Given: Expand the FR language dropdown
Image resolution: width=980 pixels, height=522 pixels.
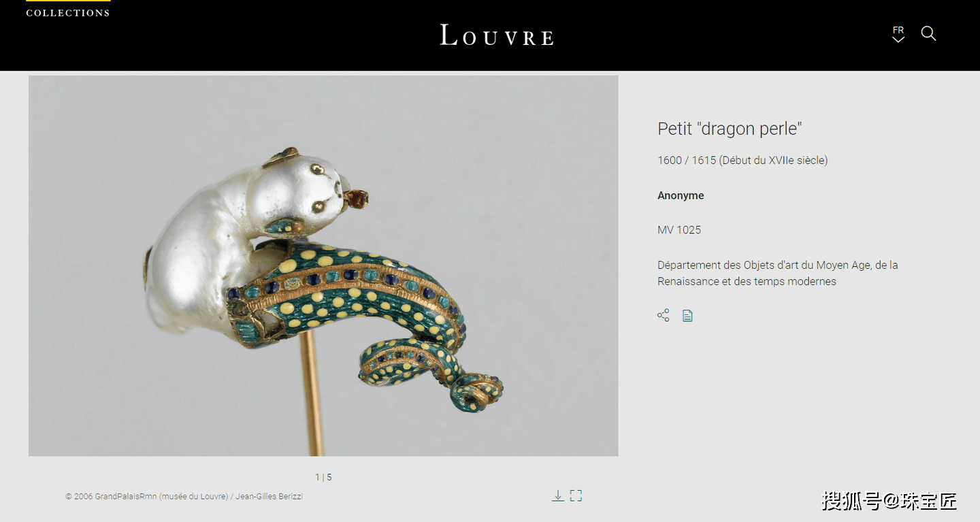Looking at the screenshot, I should [898, 34].
